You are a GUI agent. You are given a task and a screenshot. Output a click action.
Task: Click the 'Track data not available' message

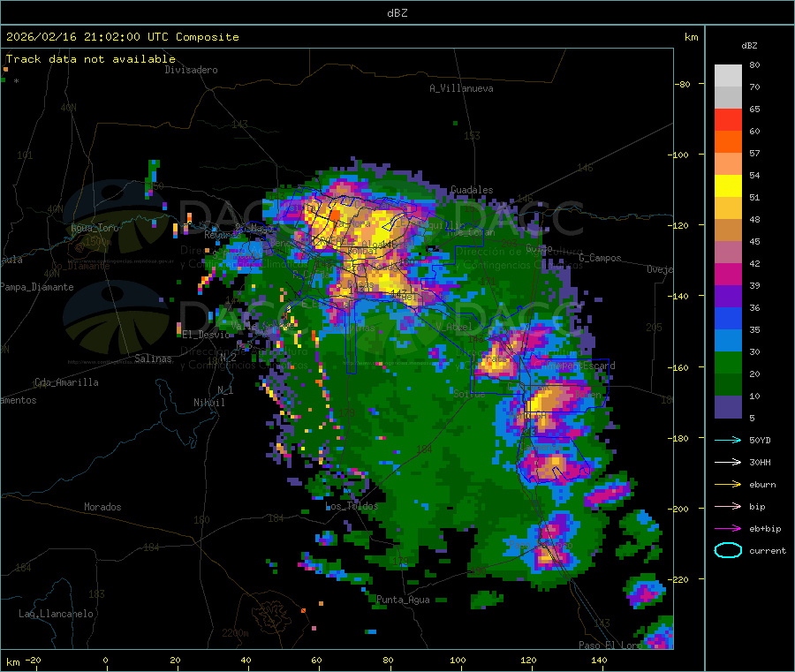coord(91,59)
